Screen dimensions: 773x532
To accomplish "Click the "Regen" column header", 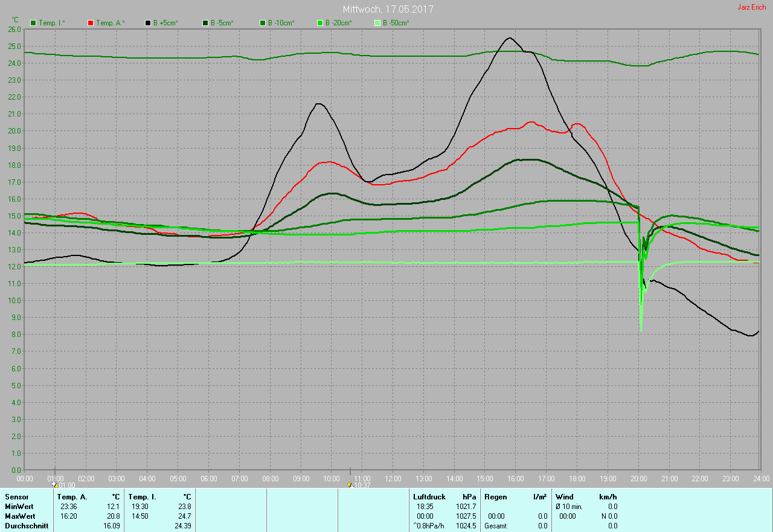I will click(495, 497).
